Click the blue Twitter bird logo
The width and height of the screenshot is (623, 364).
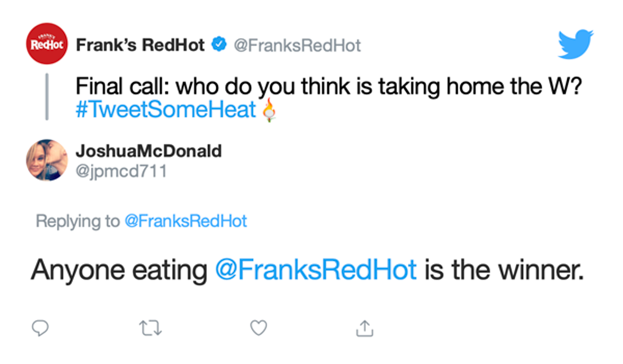[x=576, y=44]
